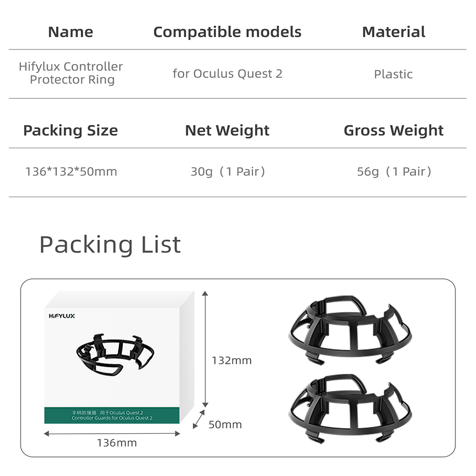Click the "Packing List" heading
476x476 pixels.
point(110,245)
